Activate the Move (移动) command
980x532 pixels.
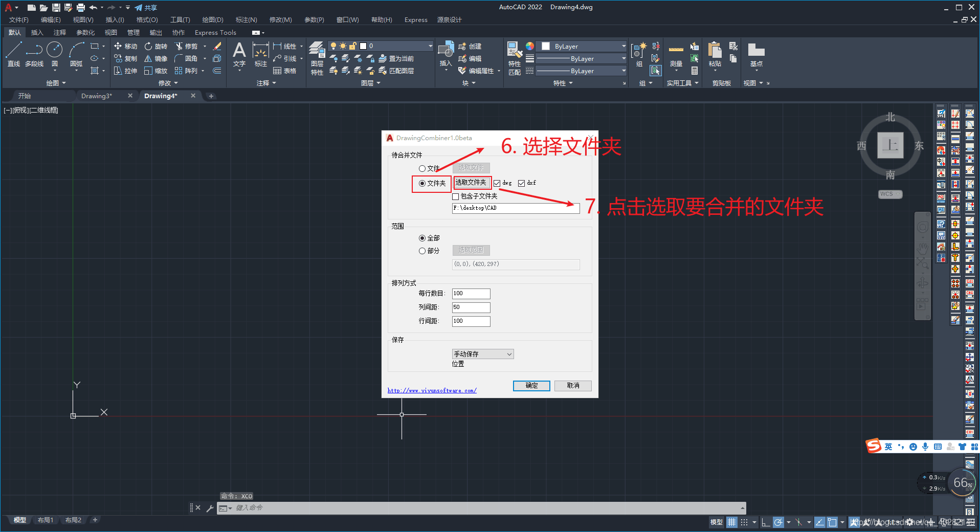click(x=126, y=46)
